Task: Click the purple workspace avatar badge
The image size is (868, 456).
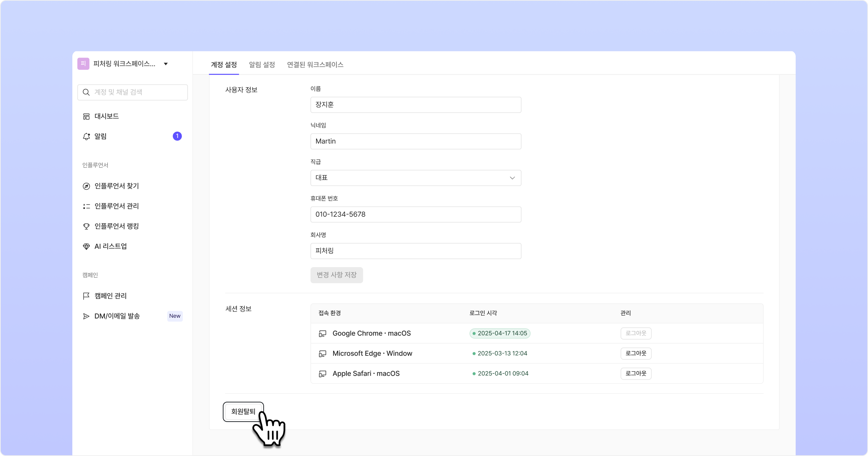Action: [83, 64]
